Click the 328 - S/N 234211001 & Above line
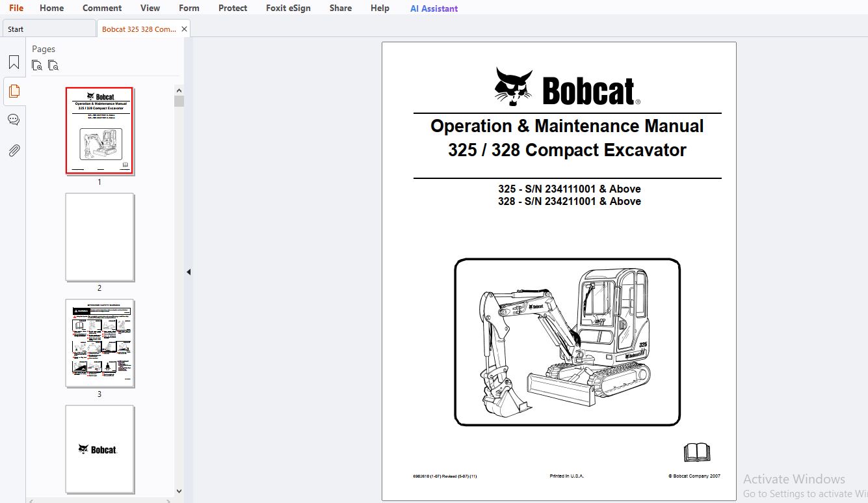Image resolution: width=868 pixels, height=503 pixels. 570,201
